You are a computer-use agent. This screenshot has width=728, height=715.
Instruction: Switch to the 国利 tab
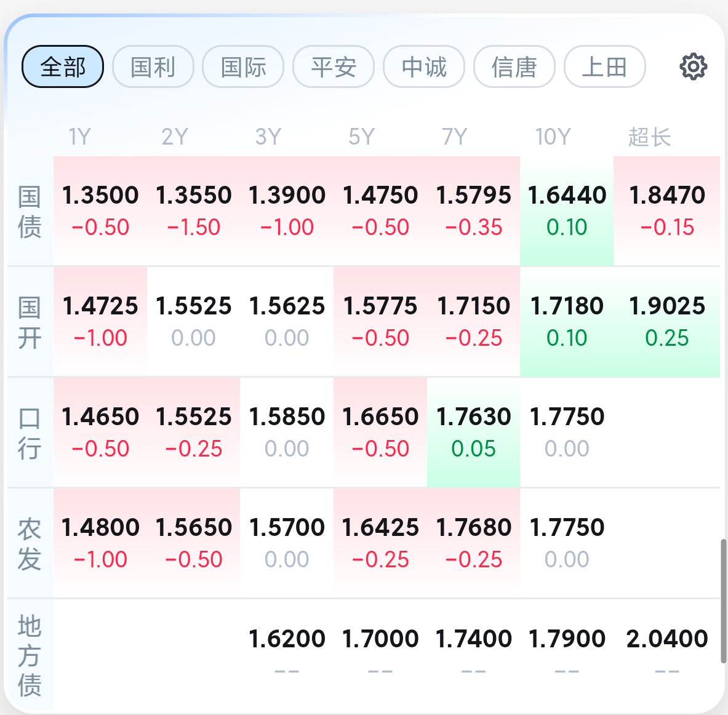(x=153, y=67)
